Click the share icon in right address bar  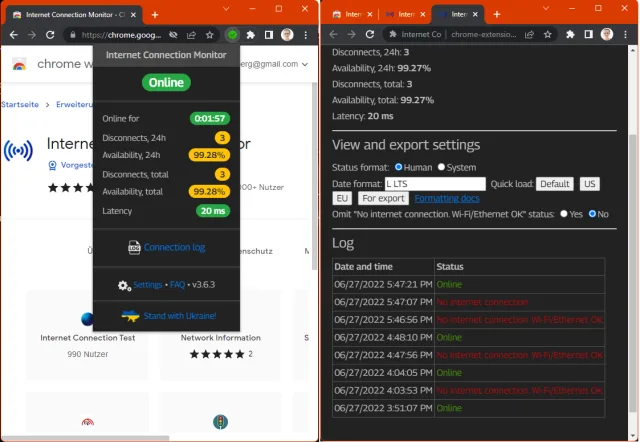[529, 35]
